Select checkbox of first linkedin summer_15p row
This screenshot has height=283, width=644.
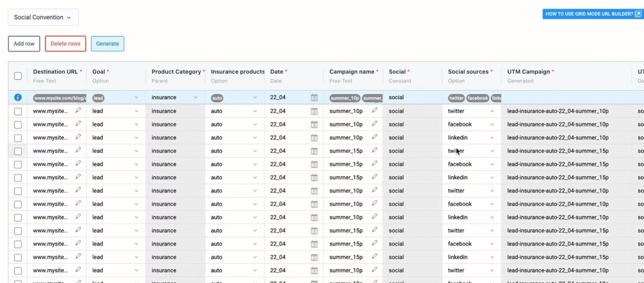(x=18, y=178)
